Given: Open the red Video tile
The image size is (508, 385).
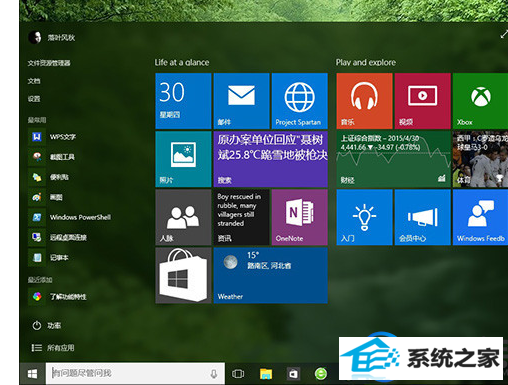Looking at the screenshot, I should [423, 101].
